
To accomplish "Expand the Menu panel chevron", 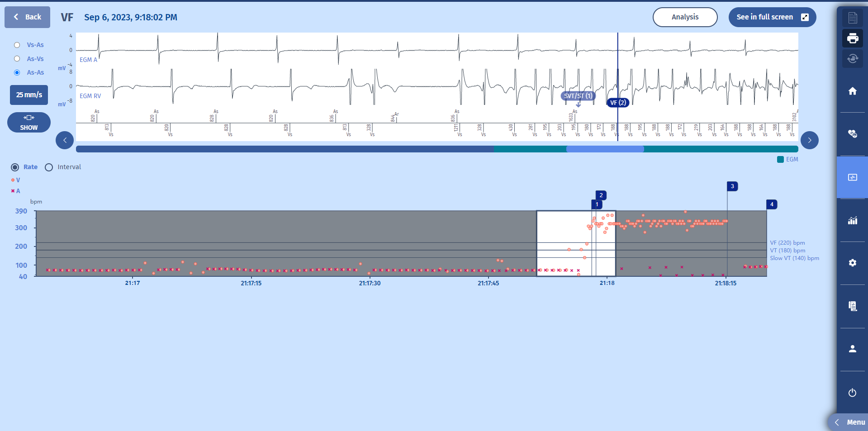I will 837,422.
